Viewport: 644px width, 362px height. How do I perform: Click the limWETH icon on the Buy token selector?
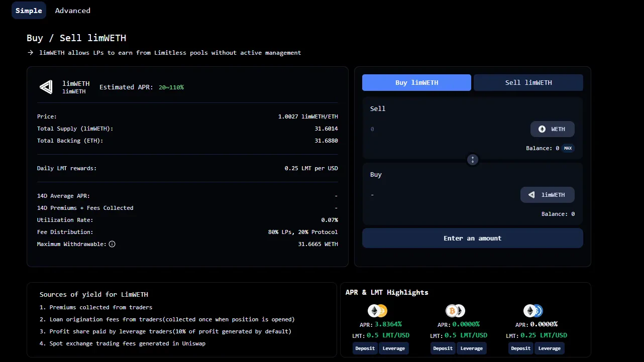(532, 195)
